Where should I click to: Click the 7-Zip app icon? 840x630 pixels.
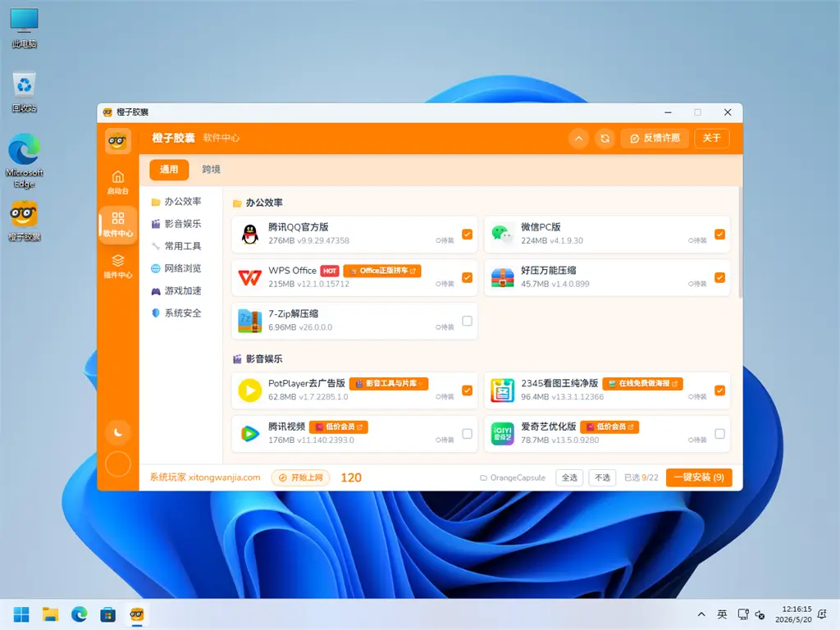(x=249, y=321)
